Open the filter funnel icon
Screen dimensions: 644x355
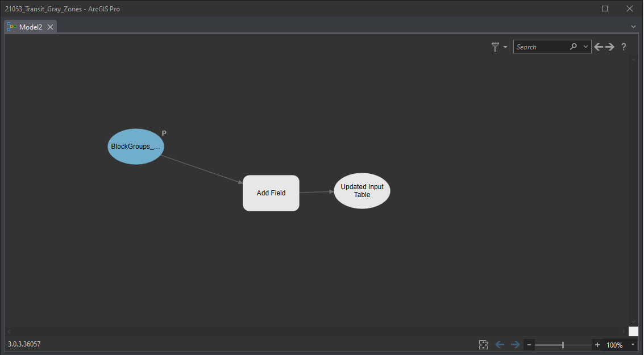coord(495,47)
